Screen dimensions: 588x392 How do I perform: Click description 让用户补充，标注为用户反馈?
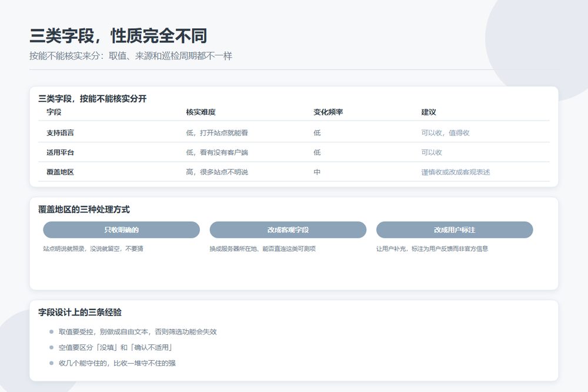[x=432, y=248]
